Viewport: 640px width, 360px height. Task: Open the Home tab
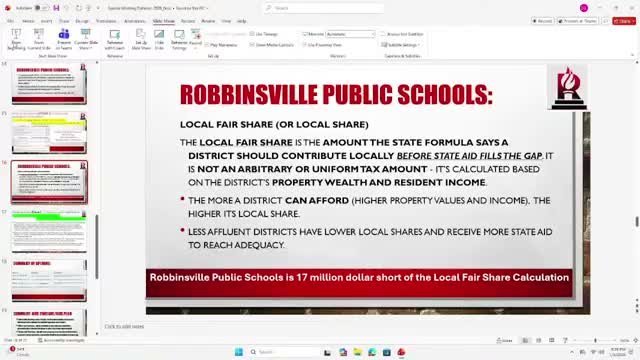(28, 21)
